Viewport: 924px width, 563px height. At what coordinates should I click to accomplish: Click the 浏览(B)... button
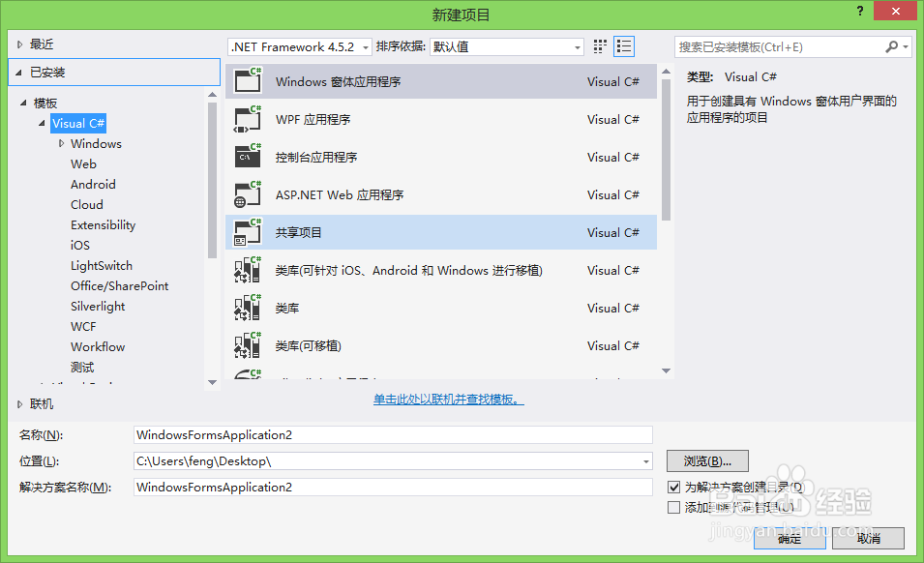tap(707, 461)
